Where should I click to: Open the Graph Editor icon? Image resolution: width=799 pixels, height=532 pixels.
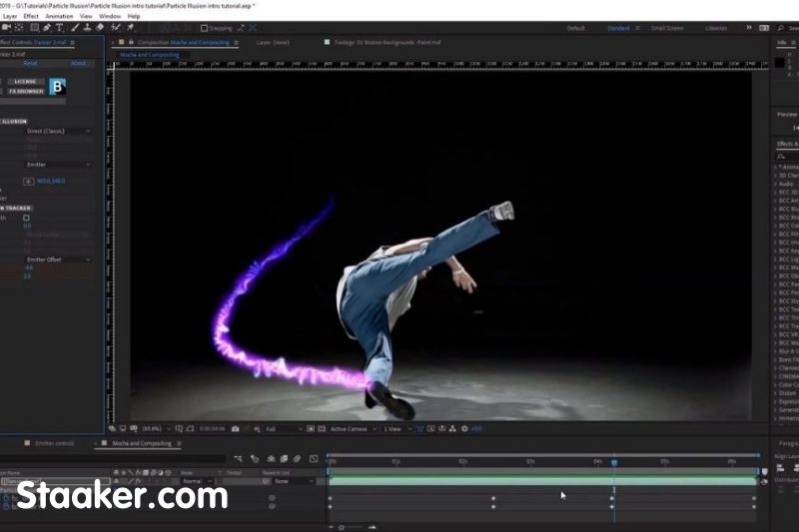coord(314,459)
